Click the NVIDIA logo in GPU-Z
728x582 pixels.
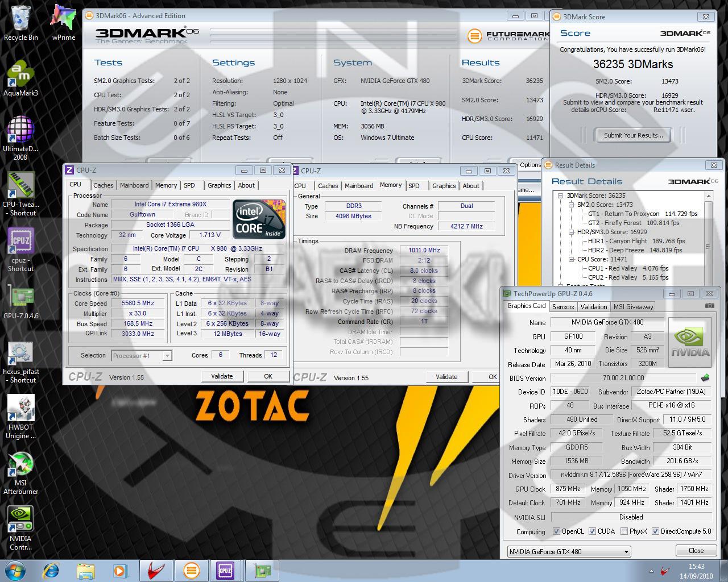[690, 342]
